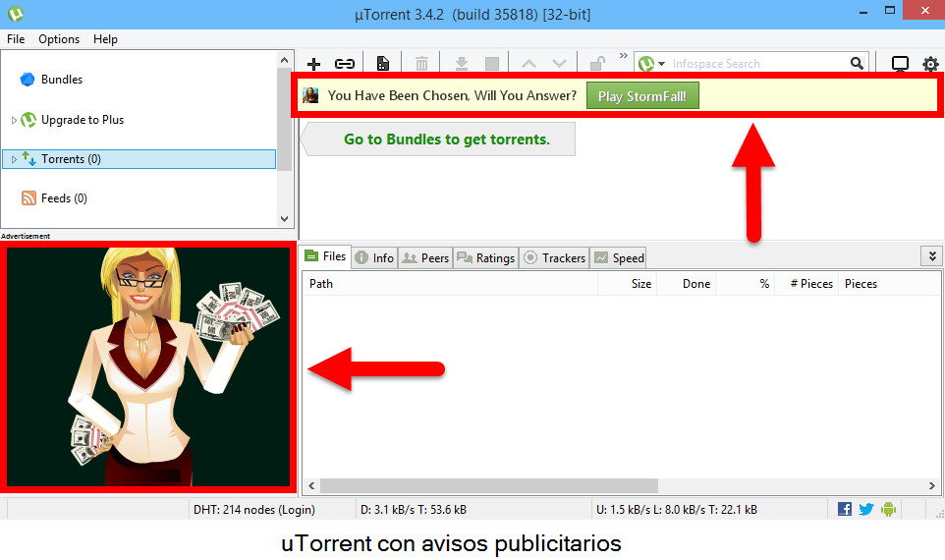Open the Help menu

click(105, 39)
